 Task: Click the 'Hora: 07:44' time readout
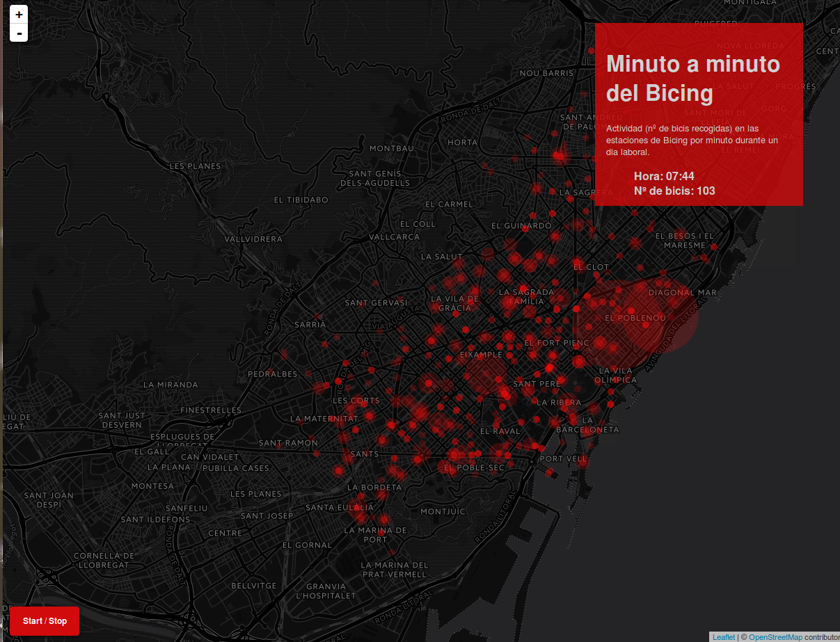[664, 176]
